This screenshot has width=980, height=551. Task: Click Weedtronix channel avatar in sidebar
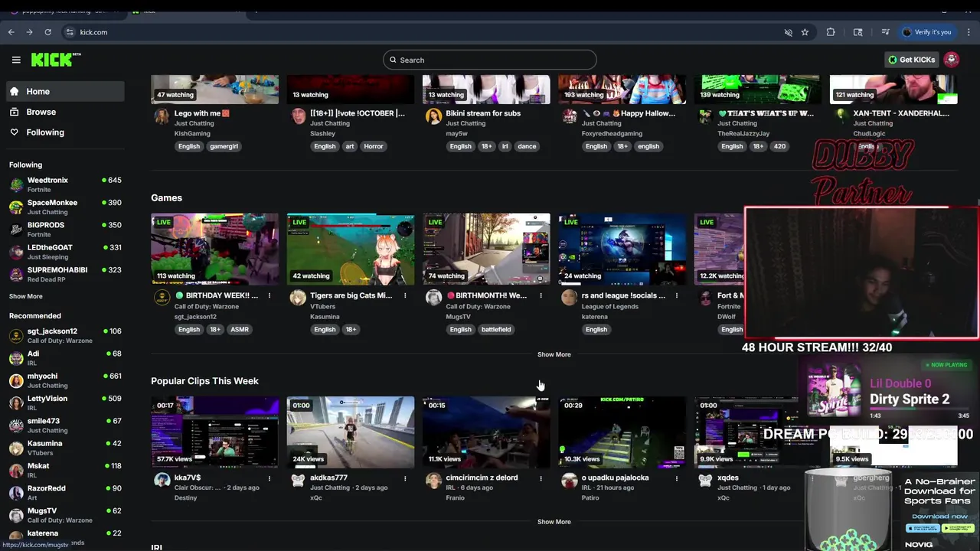pyautogui.click(x=16, y=184)
